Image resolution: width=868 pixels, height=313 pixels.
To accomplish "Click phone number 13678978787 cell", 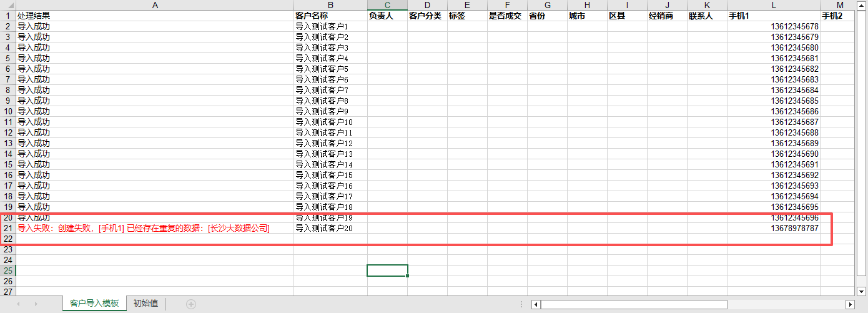I will 773,229.
